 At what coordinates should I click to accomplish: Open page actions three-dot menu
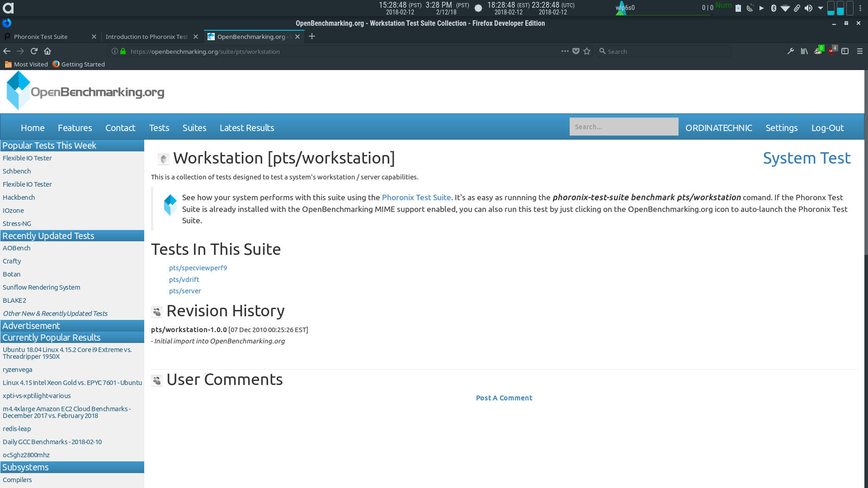pyautogui.click(x=565, y=51)
